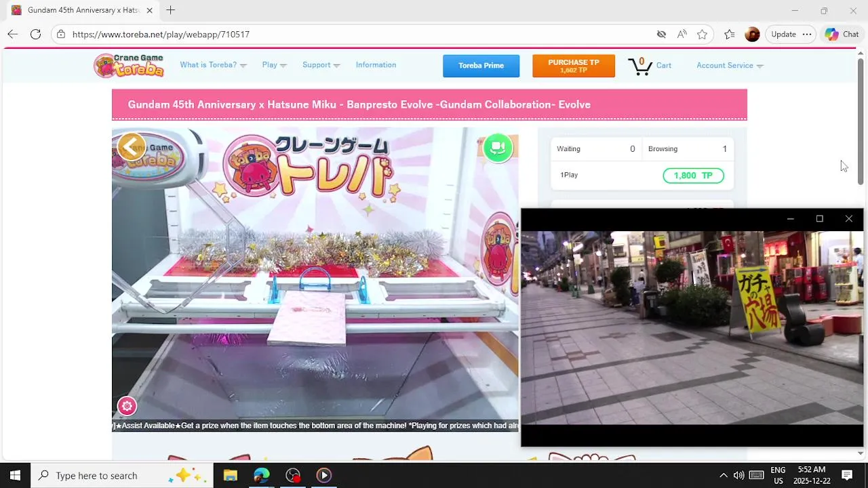This screenshot has height=488, width=868.
Task: Click the pink game title banner
Action: pos(429,104)
